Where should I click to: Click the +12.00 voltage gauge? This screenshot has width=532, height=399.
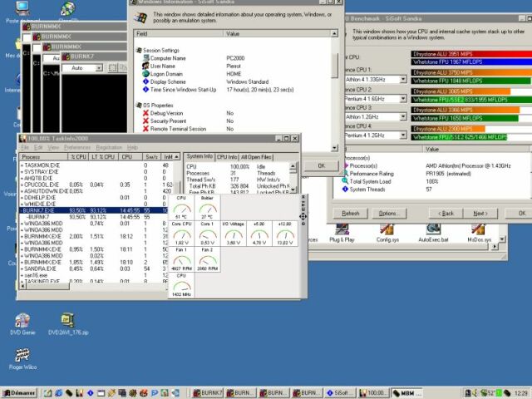[x=285, y=234]
